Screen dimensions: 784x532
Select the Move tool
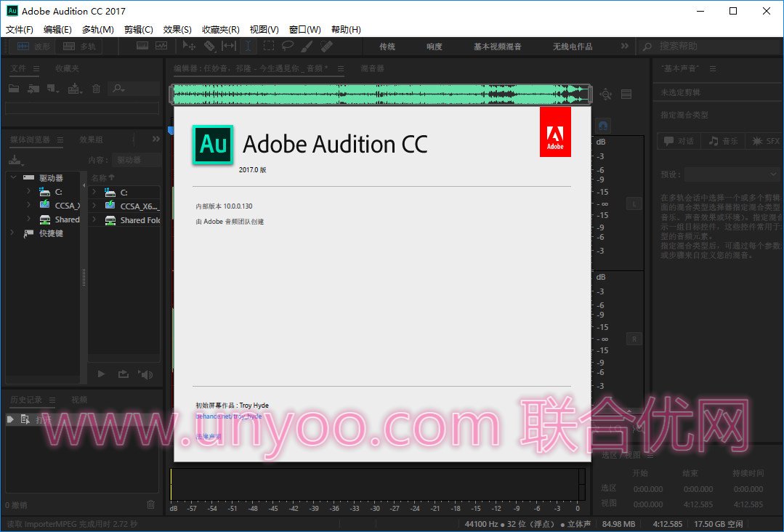(x=189, y=46)
